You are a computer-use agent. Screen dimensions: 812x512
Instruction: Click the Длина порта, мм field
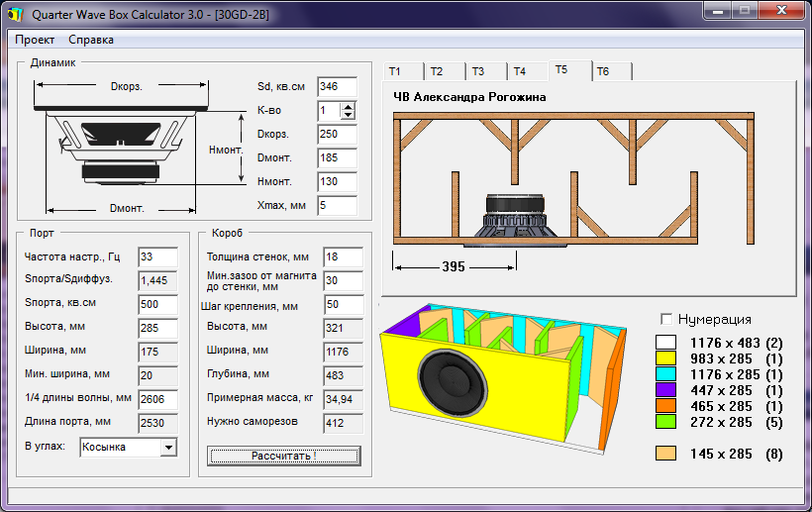pos(158,424)
